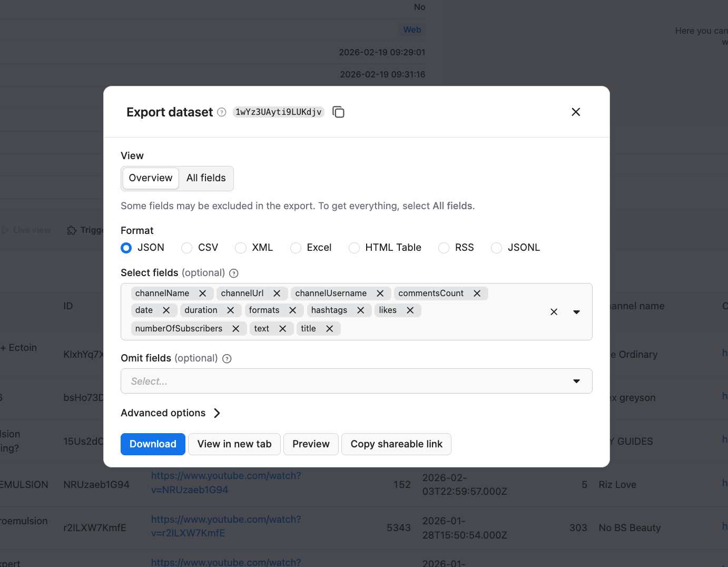This screenshot has height=567, width=728.
Task: Click the Download button
Action: click(x=153, y=444)
